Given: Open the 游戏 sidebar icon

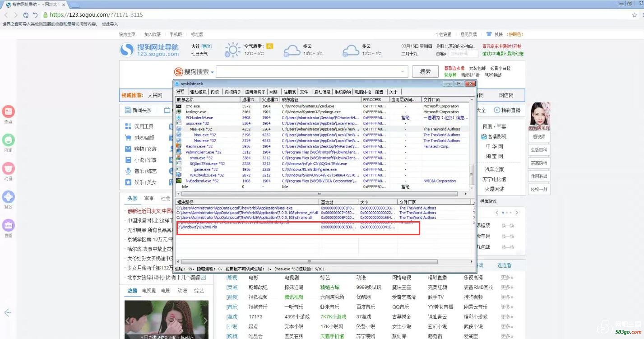Looking at the screenshot, I should click(9, 197).
